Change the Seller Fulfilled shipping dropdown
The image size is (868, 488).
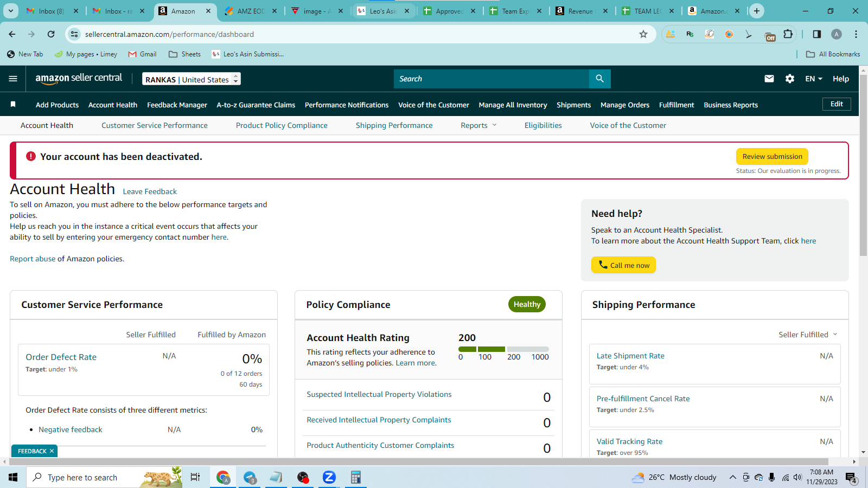coord(808,335)
